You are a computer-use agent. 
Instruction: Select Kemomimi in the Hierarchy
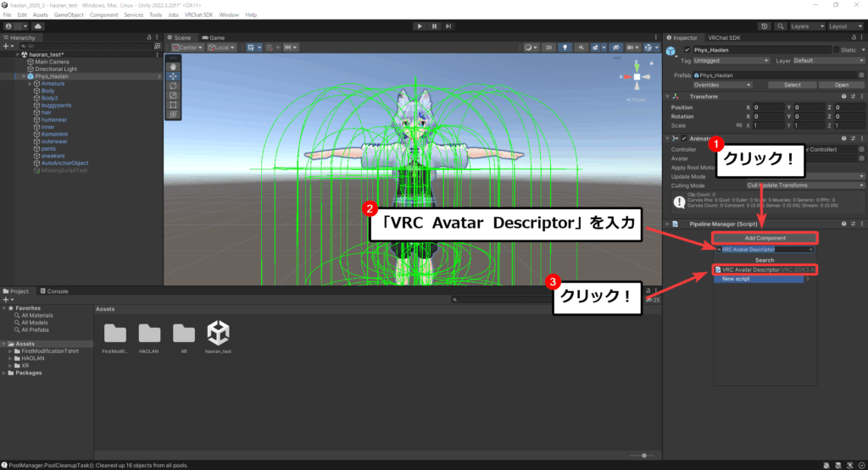(x=54, y=135)
